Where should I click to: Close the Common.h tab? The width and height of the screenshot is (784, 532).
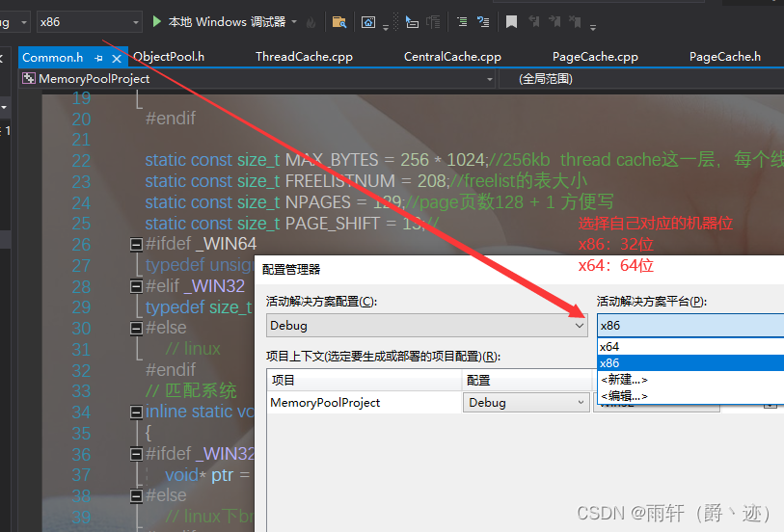point(117,59)
